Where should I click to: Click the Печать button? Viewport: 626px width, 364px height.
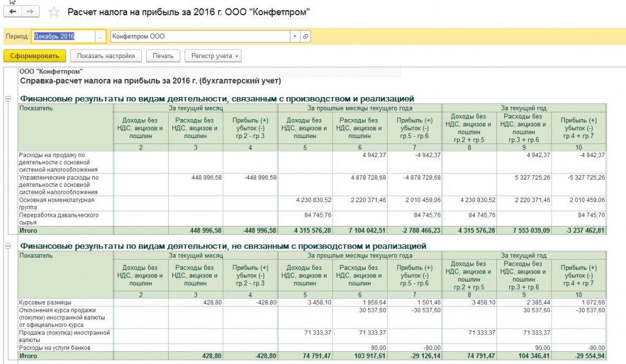(163, 56)
